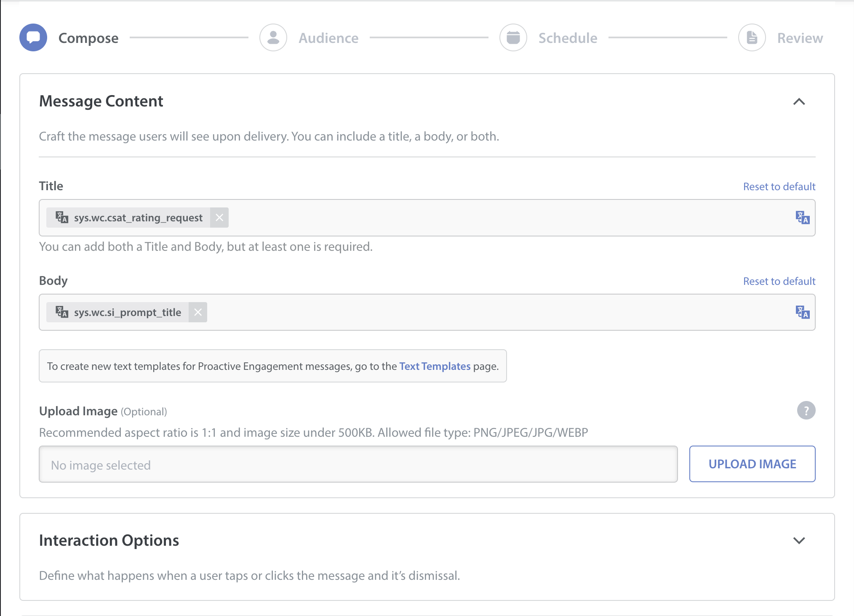854x616 pixels.
Task: Click inside the Title input area
Action: pyautogui.click(x=463, y=218)
